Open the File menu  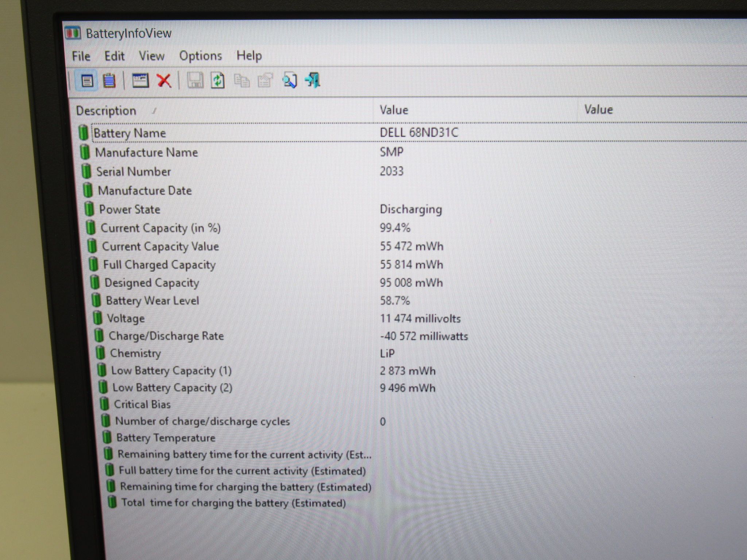point(81,56)
